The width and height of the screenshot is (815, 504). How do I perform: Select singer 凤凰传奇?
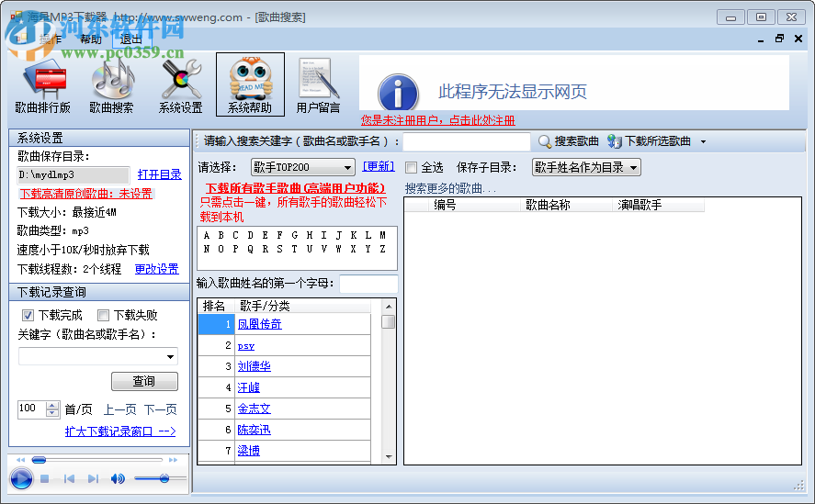tap(259, 324)
